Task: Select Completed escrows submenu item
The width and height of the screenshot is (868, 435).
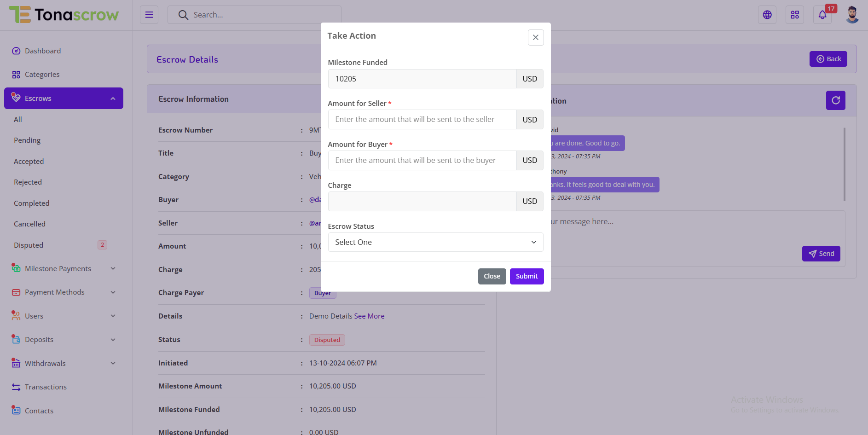Action: 31,203
